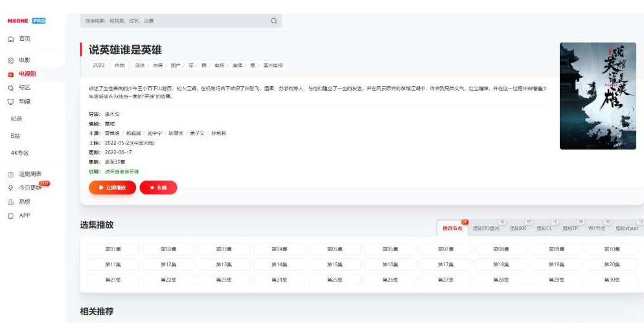Click the 武侠 genre tag

[x=140, y=65]
